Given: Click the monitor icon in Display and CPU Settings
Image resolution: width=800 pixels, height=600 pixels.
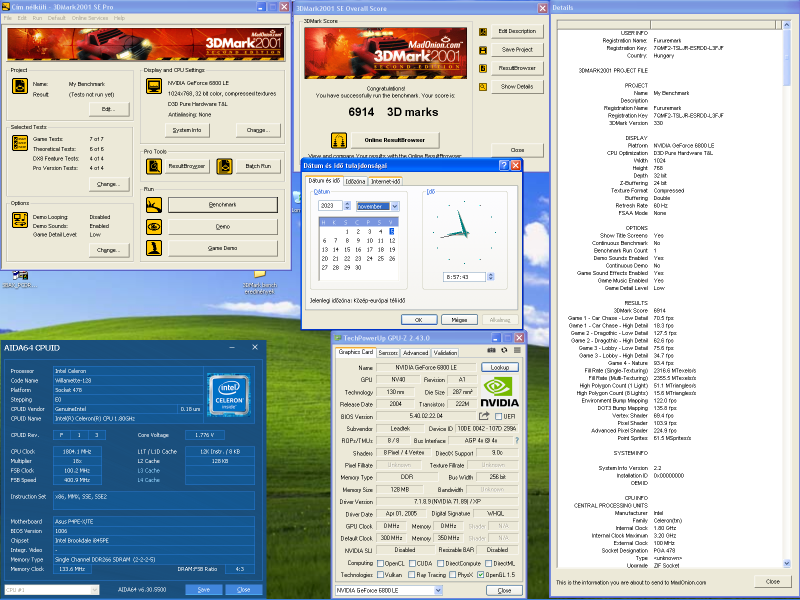Looking at the screenshot, I should click(154, 86).
